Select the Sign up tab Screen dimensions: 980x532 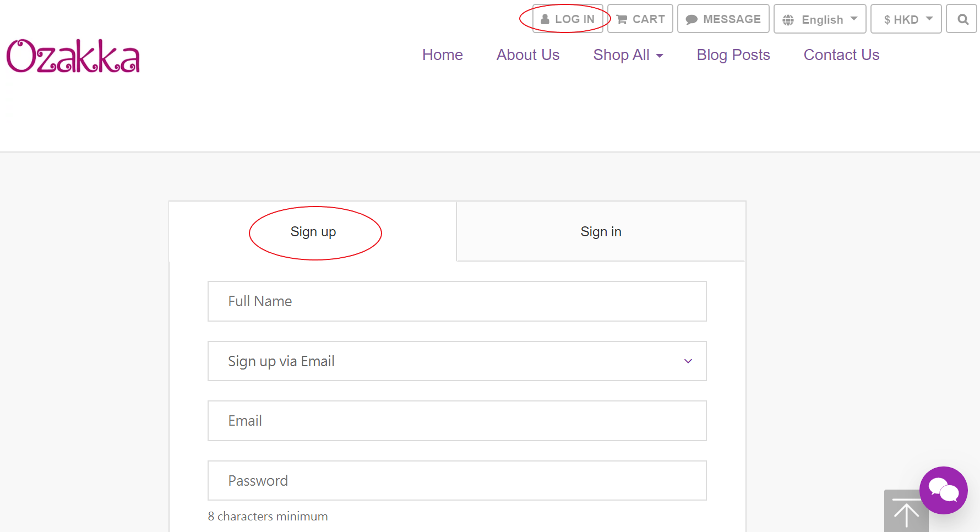coord(313,232)
